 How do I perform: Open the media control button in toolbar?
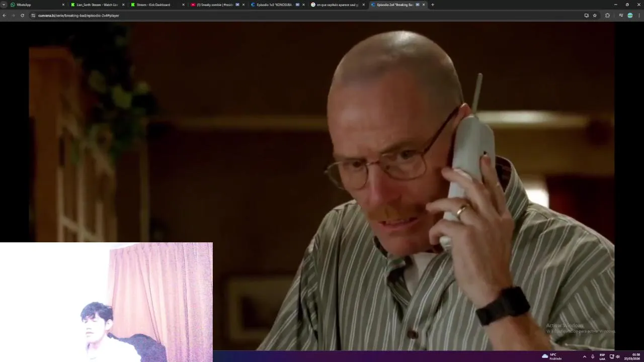point(621,16)
